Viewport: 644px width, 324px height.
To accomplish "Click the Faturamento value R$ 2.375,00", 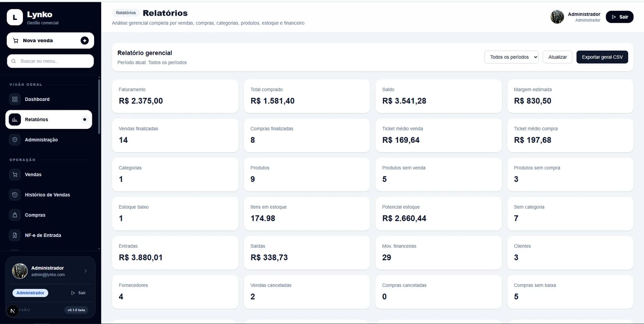I will click(x=141, y=101).
